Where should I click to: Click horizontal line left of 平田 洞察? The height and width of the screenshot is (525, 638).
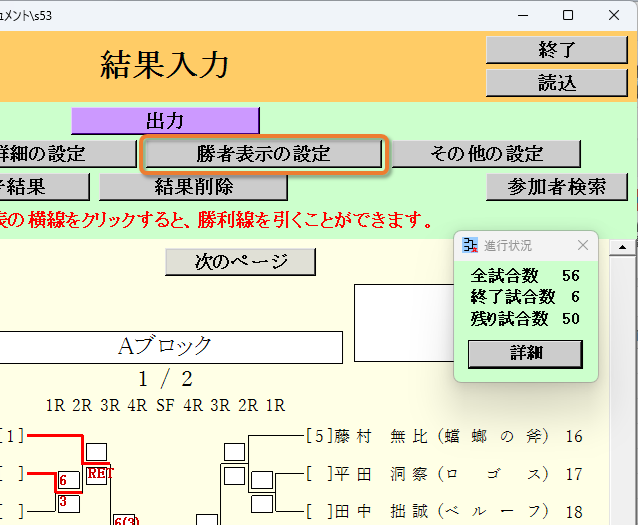(x=289, y=474)
